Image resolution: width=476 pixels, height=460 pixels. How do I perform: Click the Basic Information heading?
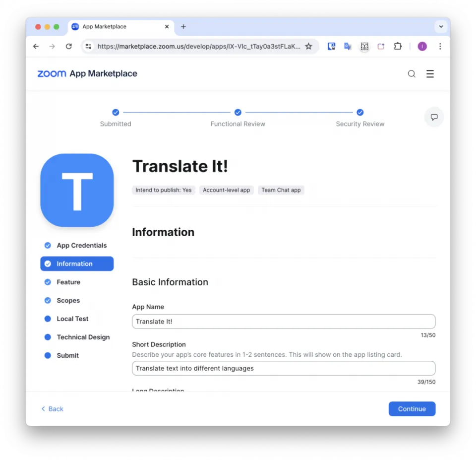coord(170,282)
